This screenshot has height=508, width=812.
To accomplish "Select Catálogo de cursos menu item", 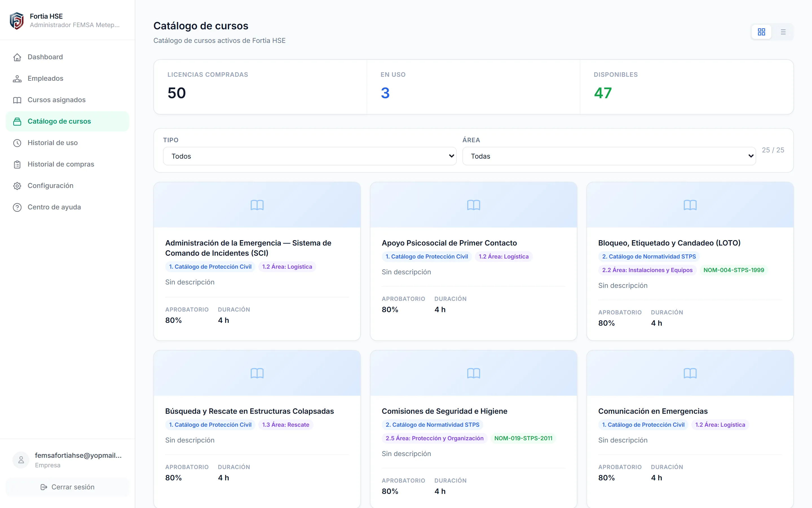I will point(67,121).
